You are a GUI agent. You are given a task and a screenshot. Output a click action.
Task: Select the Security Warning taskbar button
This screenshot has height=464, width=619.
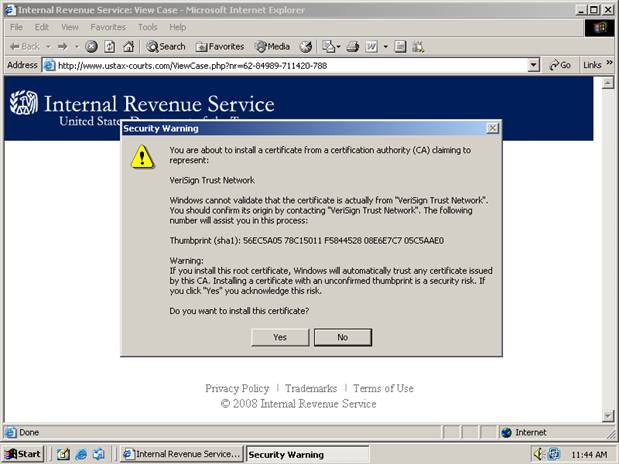pyautogui.click(x=307, y=454)
